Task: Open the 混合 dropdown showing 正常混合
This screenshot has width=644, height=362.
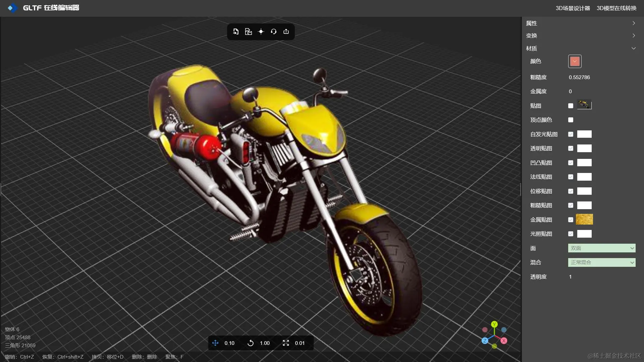Action: 602,262
